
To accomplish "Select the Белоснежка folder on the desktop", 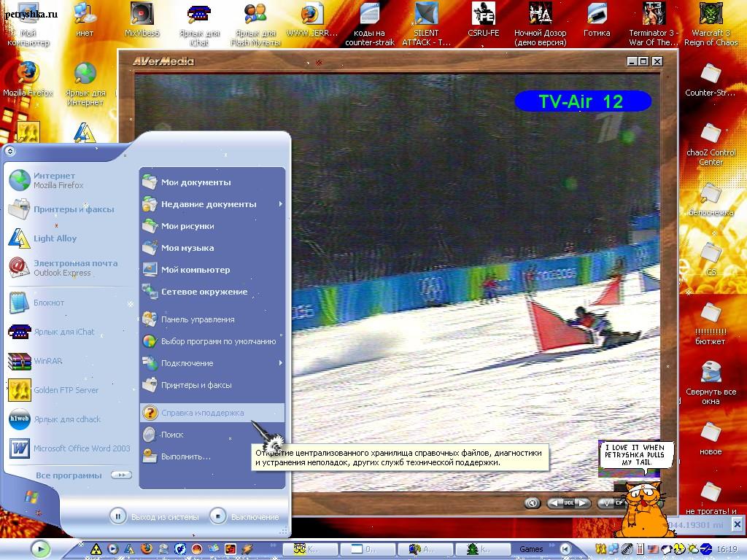I will pyautogui.click(x=711, y=199).
